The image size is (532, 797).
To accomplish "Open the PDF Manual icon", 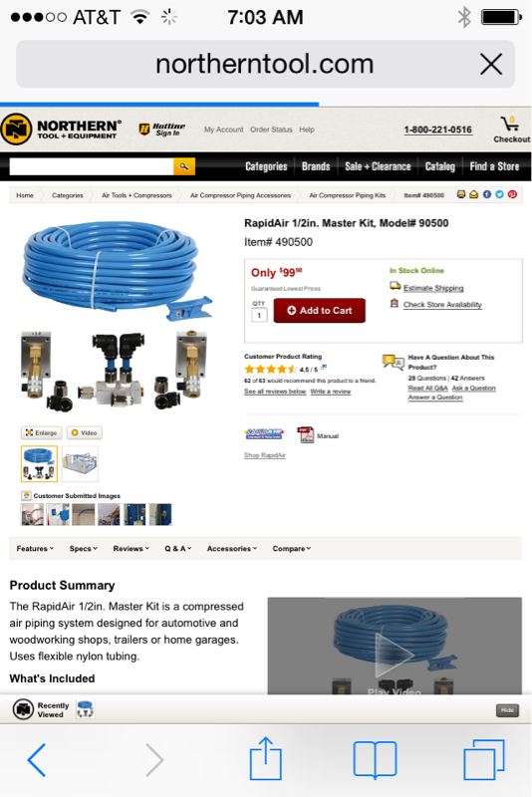I will click(306, 435).
